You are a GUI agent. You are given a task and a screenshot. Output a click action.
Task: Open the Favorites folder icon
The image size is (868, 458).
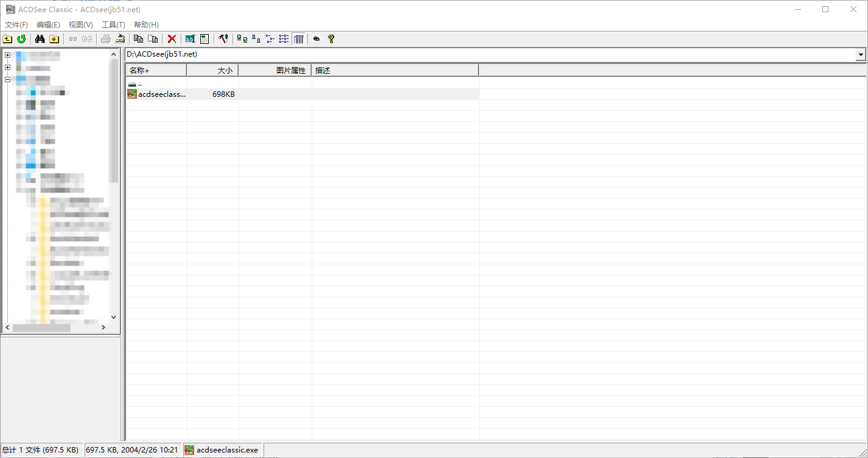click(54, 39)
